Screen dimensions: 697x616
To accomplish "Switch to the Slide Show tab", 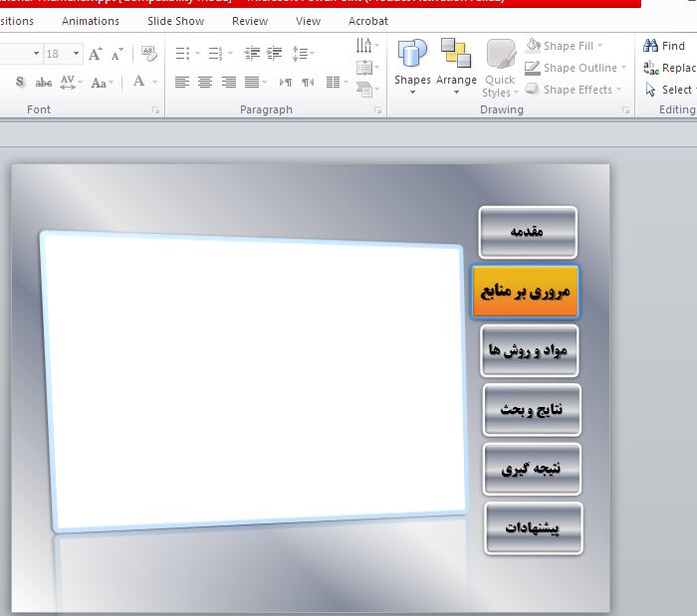I will click(x=174, y=21).
